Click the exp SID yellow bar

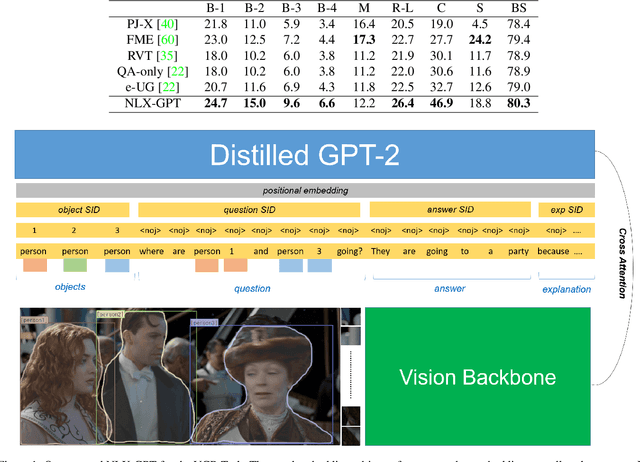(565, 210)
